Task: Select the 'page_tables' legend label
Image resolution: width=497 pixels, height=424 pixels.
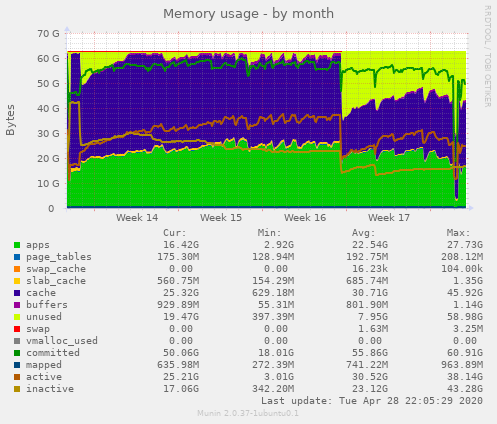Action: (59, 257)
